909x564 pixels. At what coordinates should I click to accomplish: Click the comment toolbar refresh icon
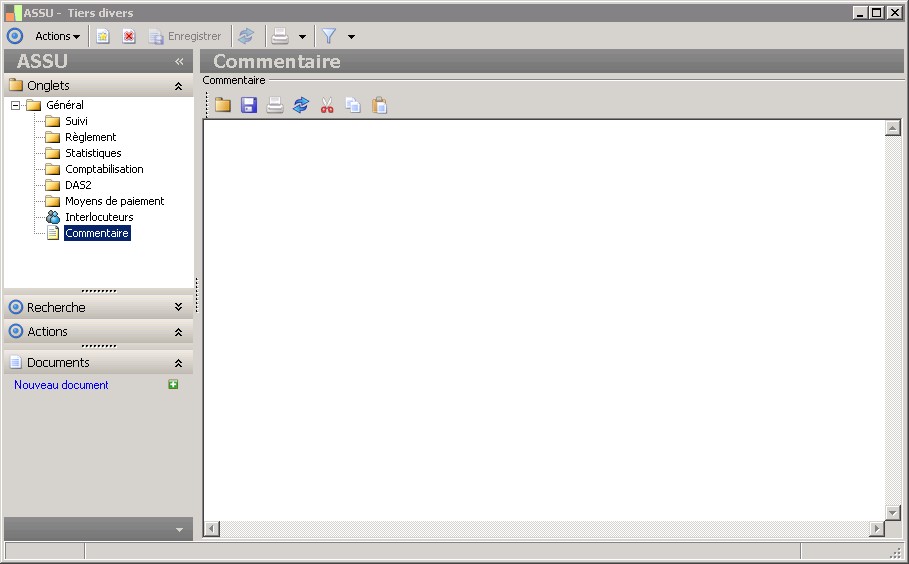pos(301,105)
